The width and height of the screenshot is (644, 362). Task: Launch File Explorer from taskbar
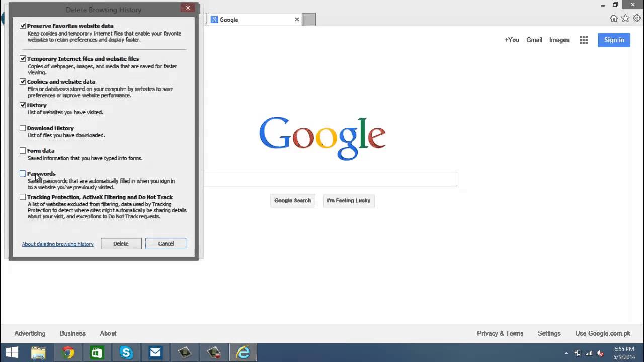click(38, 353)
